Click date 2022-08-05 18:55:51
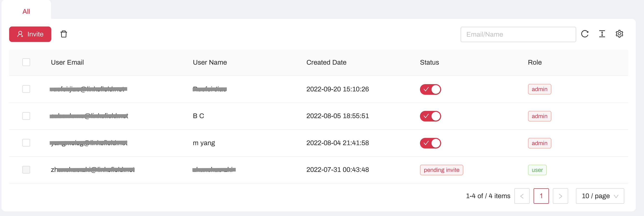Viewport: 644px width, 216px height. pyautogui.click(x=337, y=116)
